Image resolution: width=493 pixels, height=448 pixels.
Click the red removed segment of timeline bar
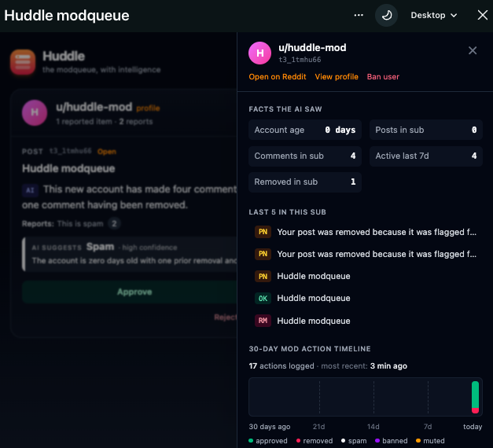[475, 410]
